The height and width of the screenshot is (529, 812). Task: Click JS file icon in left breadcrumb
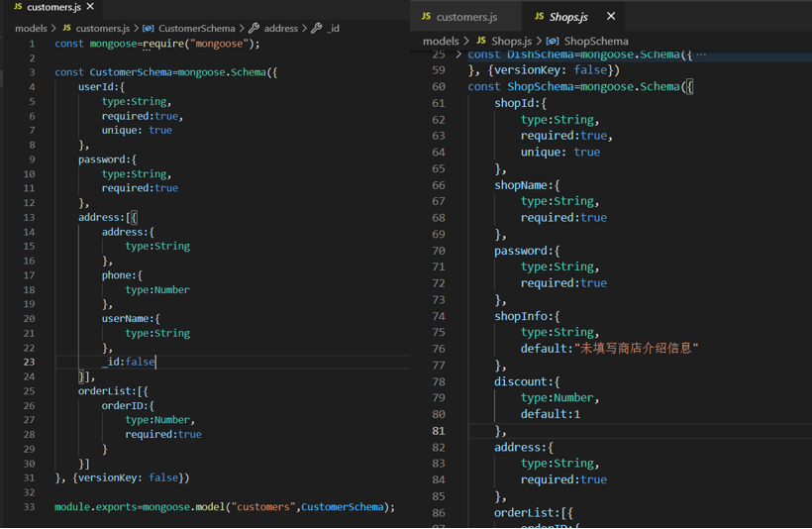[66, 28]
